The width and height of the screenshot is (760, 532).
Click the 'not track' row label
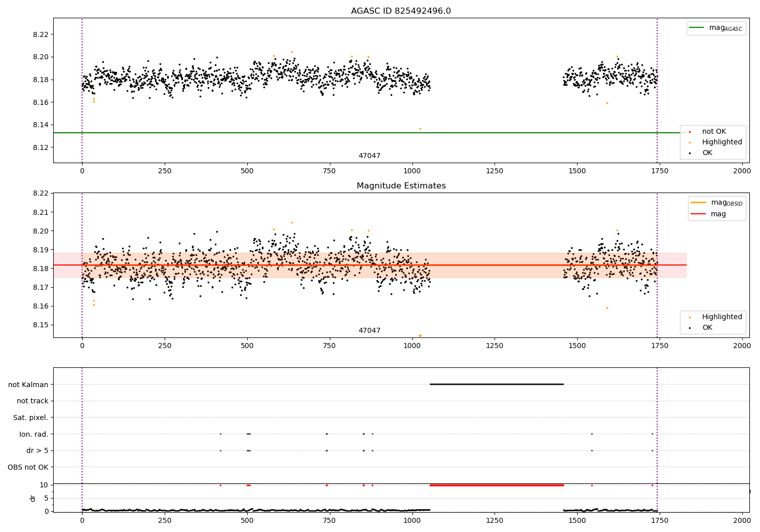32,401
